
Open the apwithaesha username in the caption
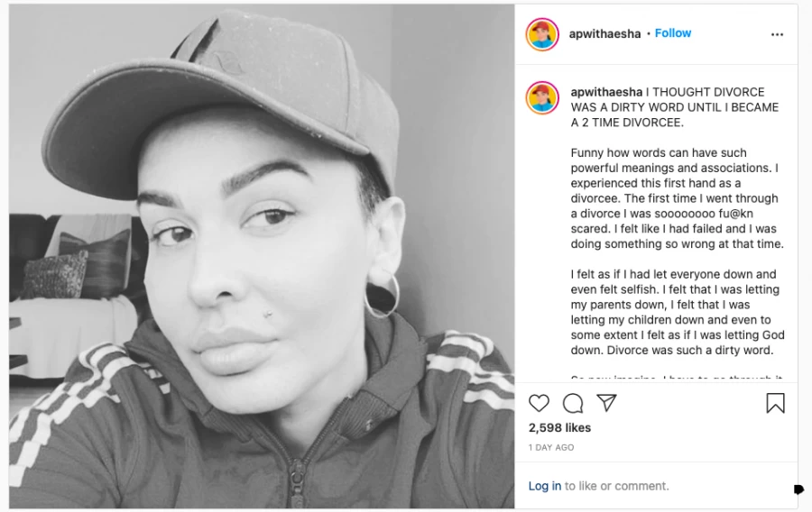coord(606,92)
